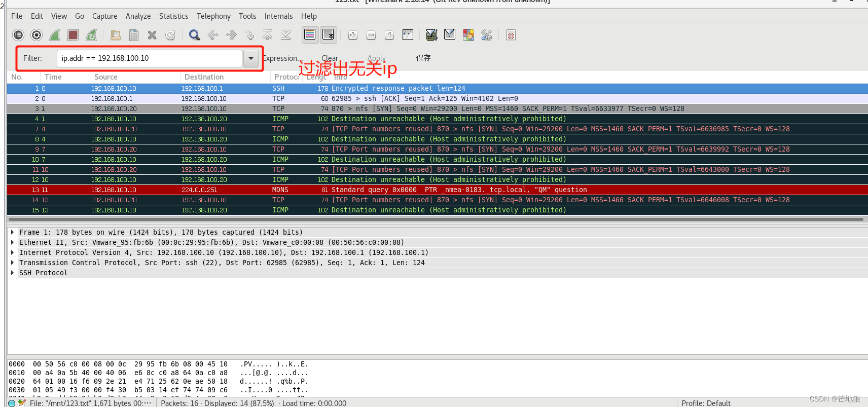Click the Expression... button

(282, 58)
